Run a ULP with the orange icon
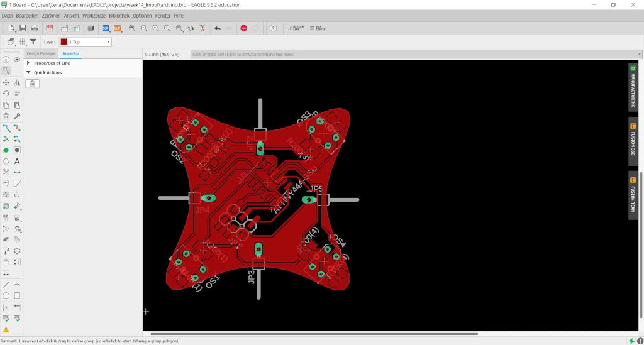The width and height of the screenshot is (644, 345). 118,28
